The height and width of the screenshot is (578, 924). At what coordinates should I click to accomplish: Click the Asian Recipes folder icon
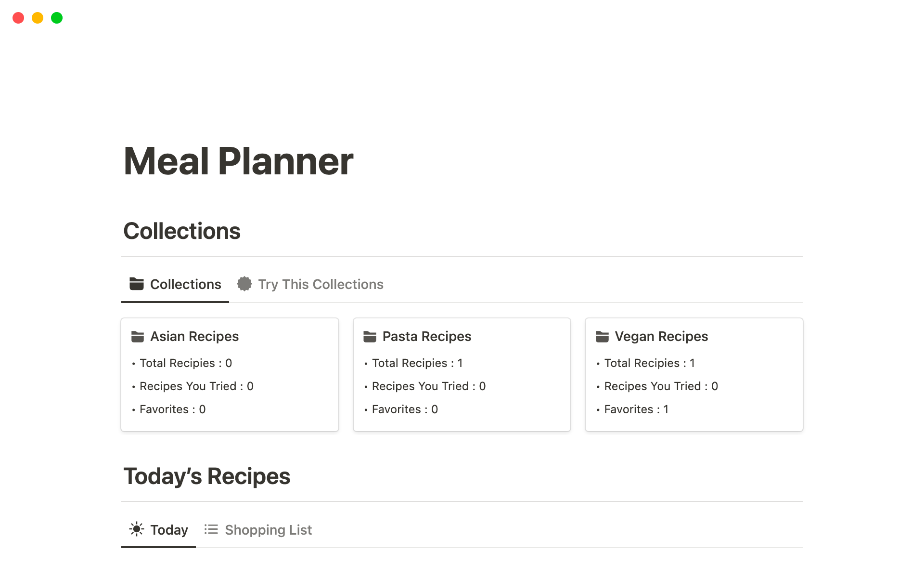138,337
